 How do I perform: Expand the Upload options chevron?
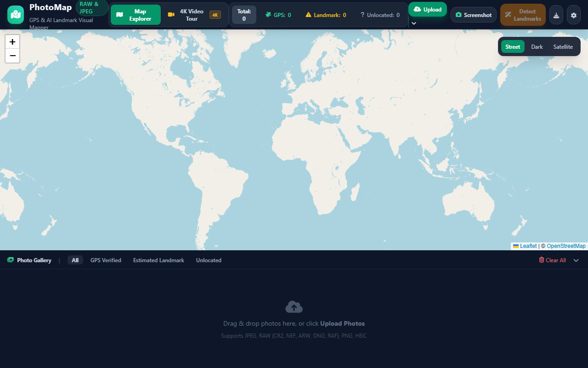click(414, 23)
